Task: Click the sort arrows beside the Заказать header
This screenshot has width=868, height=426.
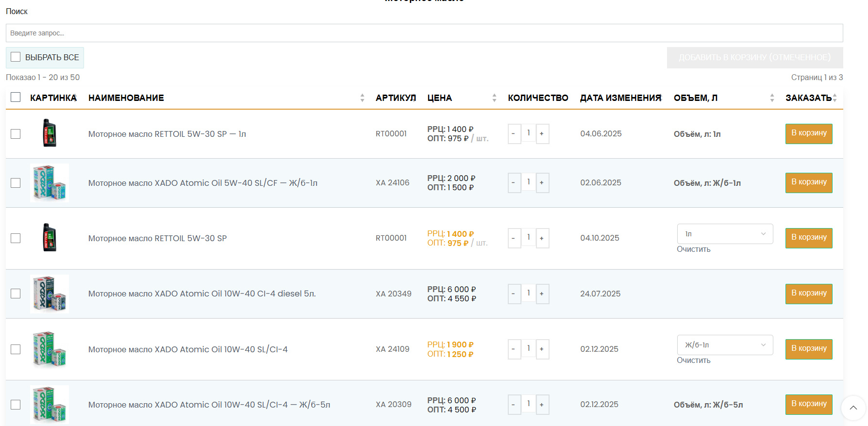Action: [835, 98]
